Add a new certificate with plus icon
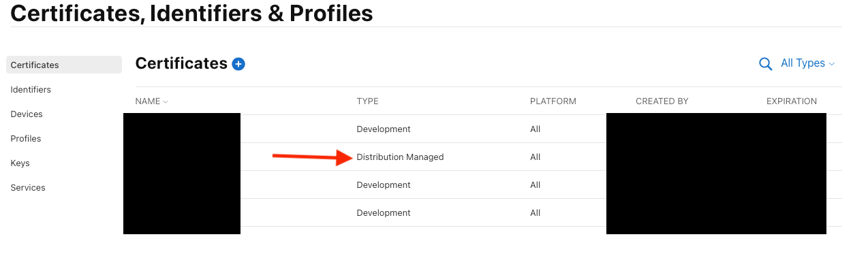 coord(238,64)
